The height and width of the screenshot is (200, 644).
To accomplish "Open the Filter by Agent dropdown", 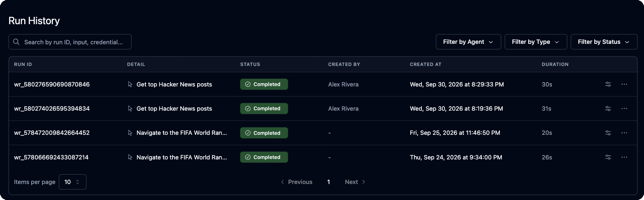I will coord(468,42).
